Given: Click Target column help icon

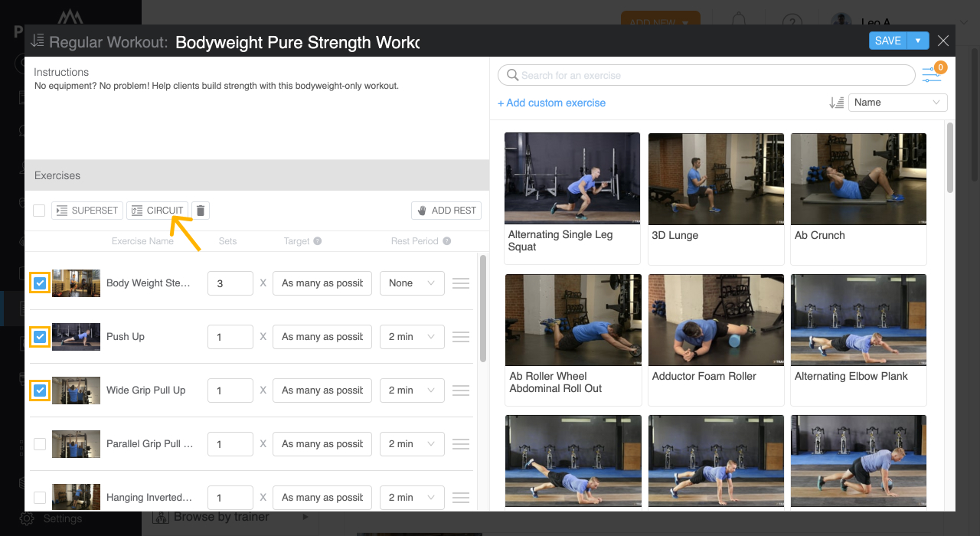Looking at the screenshot, I should click(318, 241).
